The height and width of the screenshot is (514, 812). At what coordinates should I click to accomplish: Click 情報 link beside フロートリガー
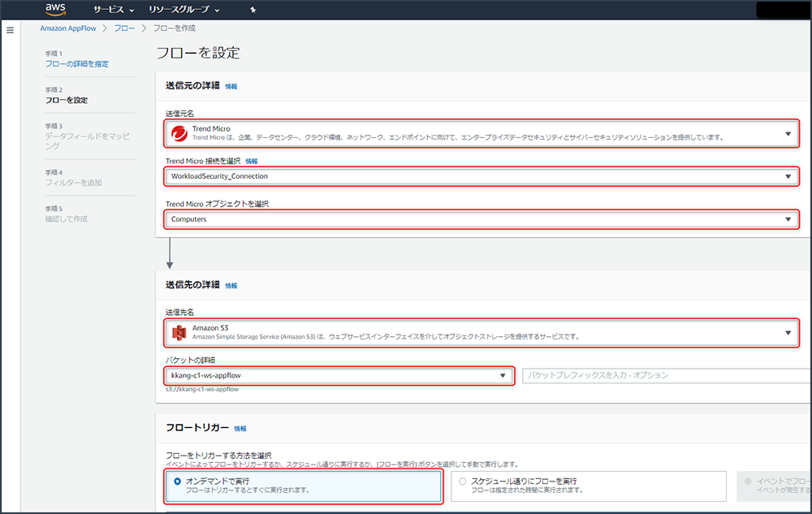pyautogui.click(x=240, y=428)
